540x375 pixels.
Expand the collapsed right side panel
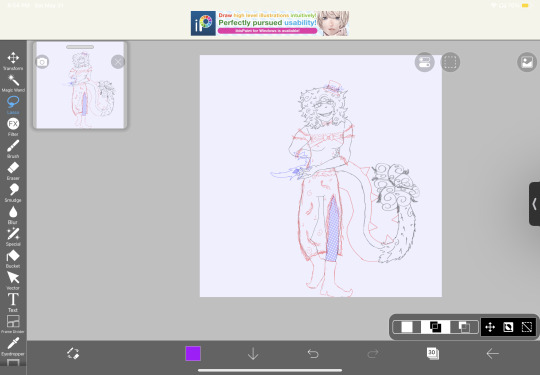[534, 204]
